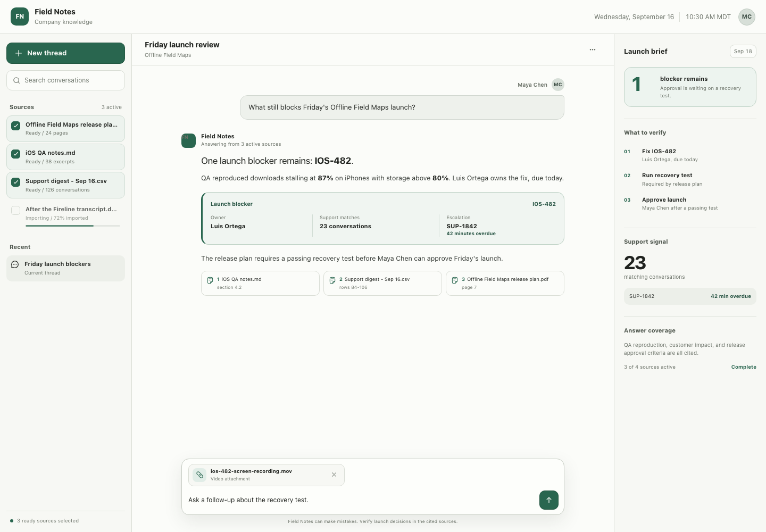Open citation 3 Offline Field Maps release plan.pdf
The height and width of the screenshot is (532, 766).
pos(505,283)
